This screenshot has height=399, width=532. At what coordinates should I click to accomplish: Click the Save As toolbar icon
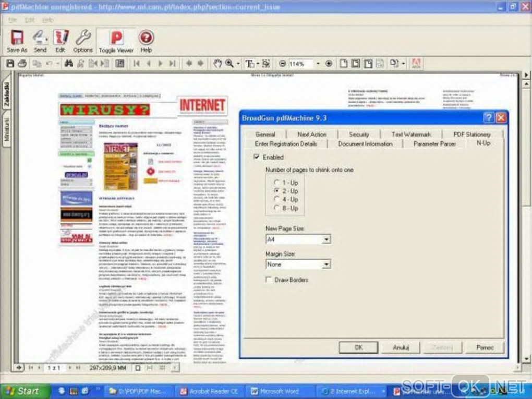[17, 41]
